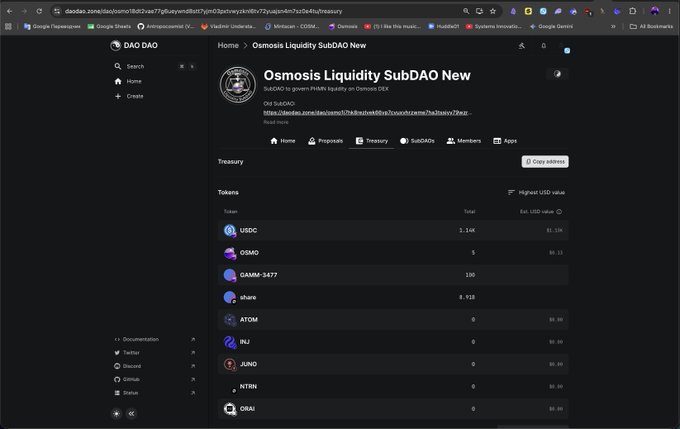Click the INJ token icon

click(230, 342)
